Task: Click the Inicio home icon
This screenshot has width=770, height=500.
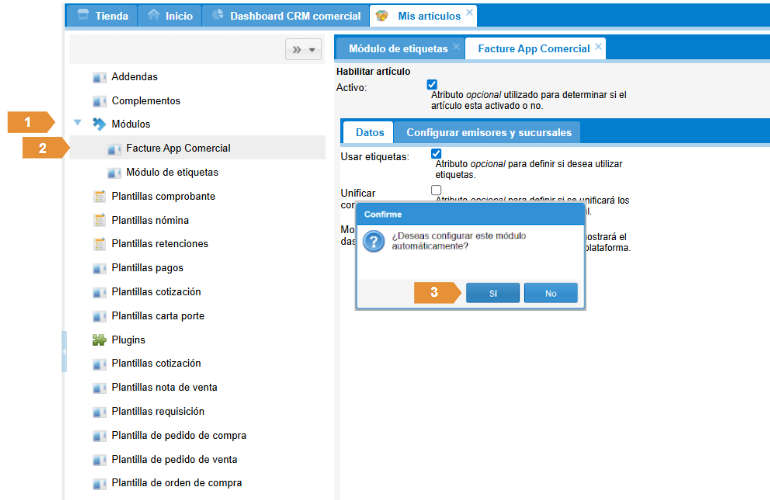Action: [x=154, y=15]
